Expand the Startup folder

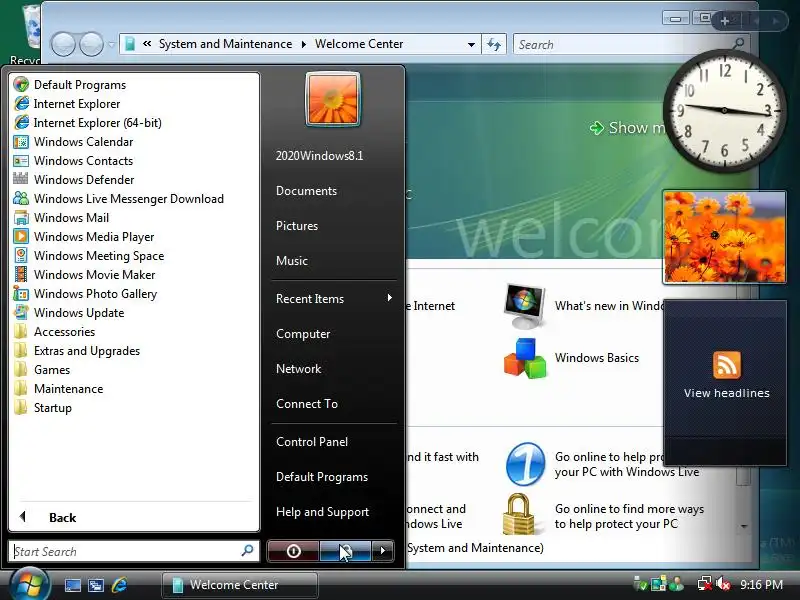(x=43, y=408)
